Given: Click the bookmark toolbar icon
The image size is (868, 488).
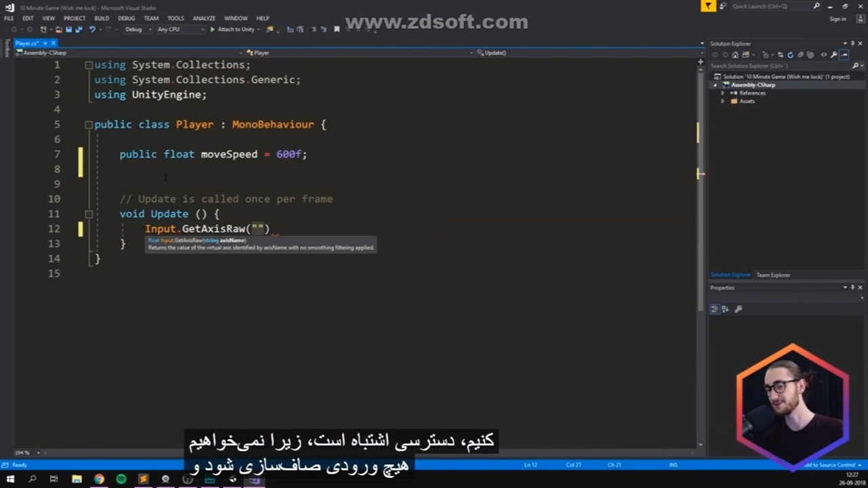Looking at the screenshot, I should point(336,30).
